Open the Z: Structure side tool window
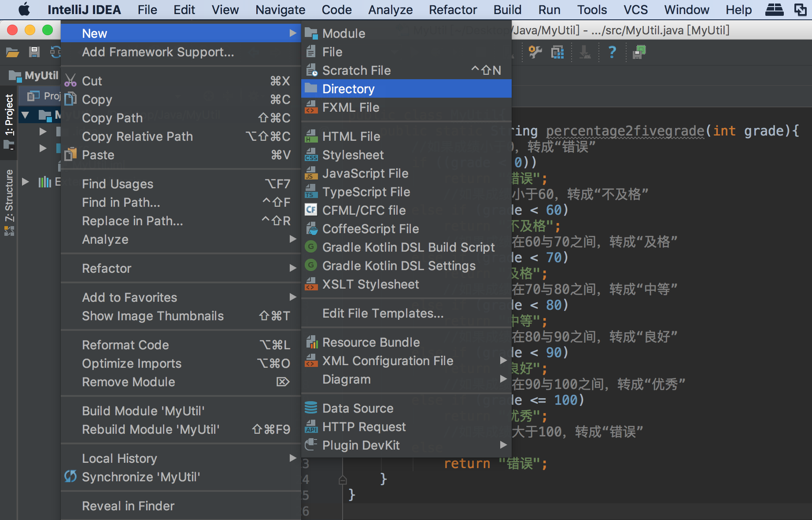The height and width of the screenshot is (520, 812). 9,201
